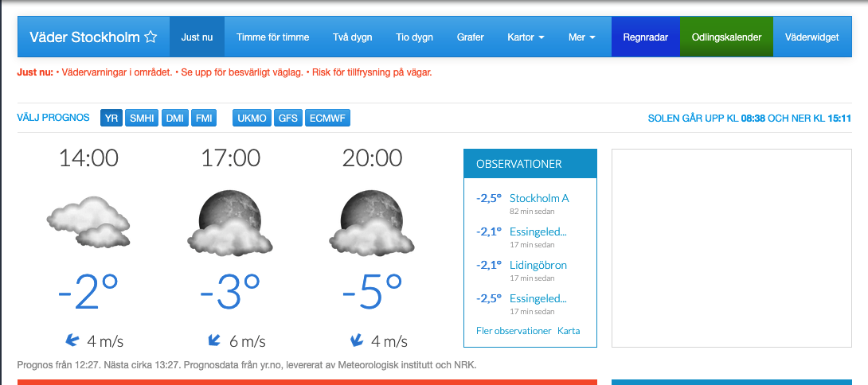Open the Regnradar page
This screenshot has height=385, width=868.
point(645,37)
